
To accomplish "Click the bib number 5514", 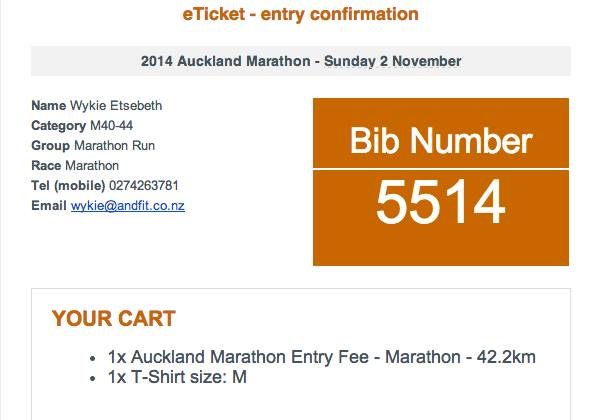I will (441, 205).
